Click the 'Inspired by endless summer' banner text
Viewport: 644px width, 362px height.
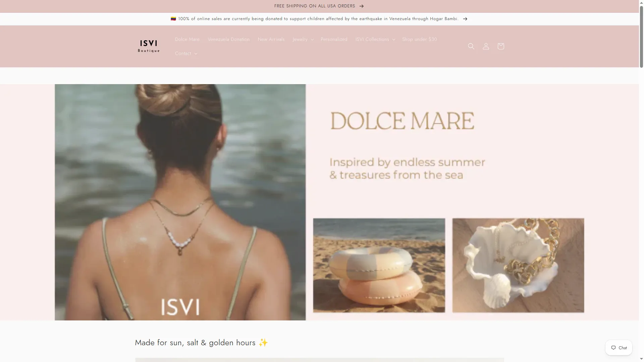(x=407, y=169)
